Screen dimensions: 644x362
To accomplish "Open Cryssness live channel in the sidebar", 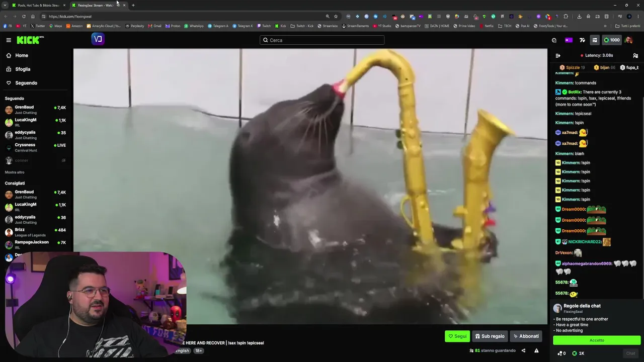I will click(x=35, y=147).
